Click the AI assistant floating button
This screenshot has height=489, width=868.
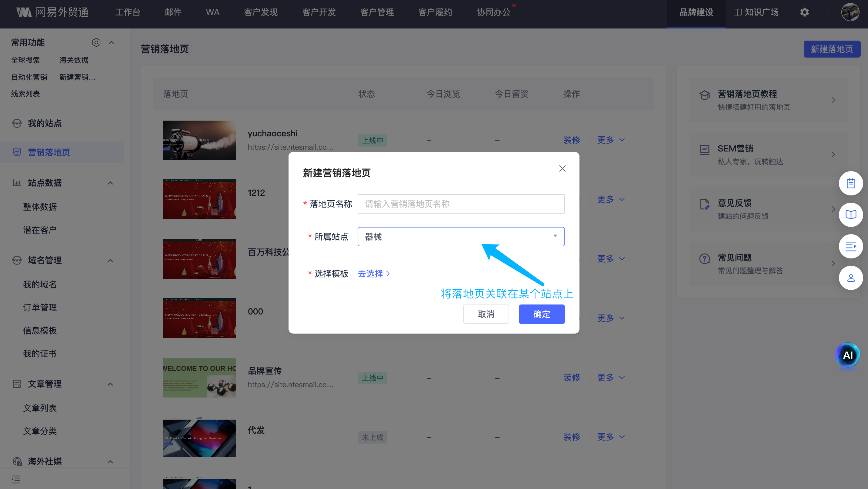(847, 355)
